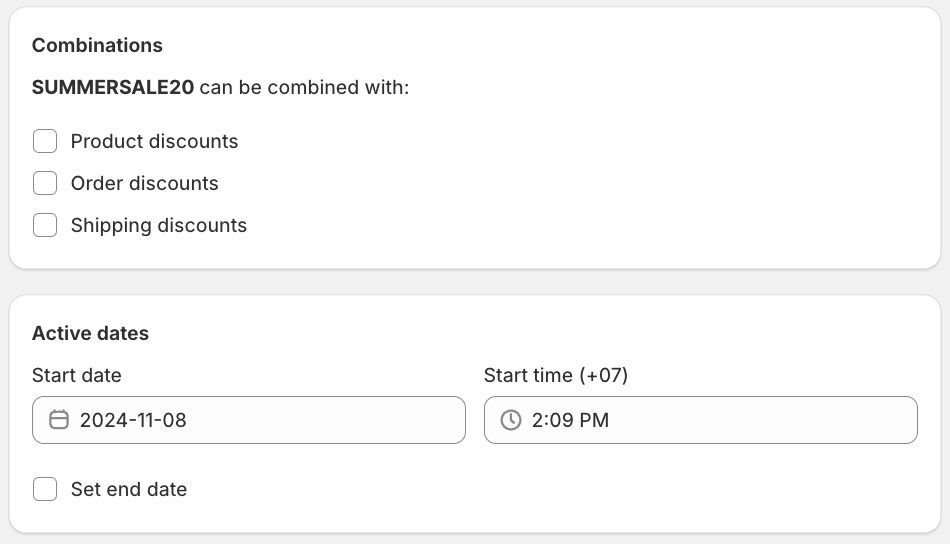This screenshot has height=544, width=950.
Task: Click the calendar icon in Start date
Action: point(59,420)
